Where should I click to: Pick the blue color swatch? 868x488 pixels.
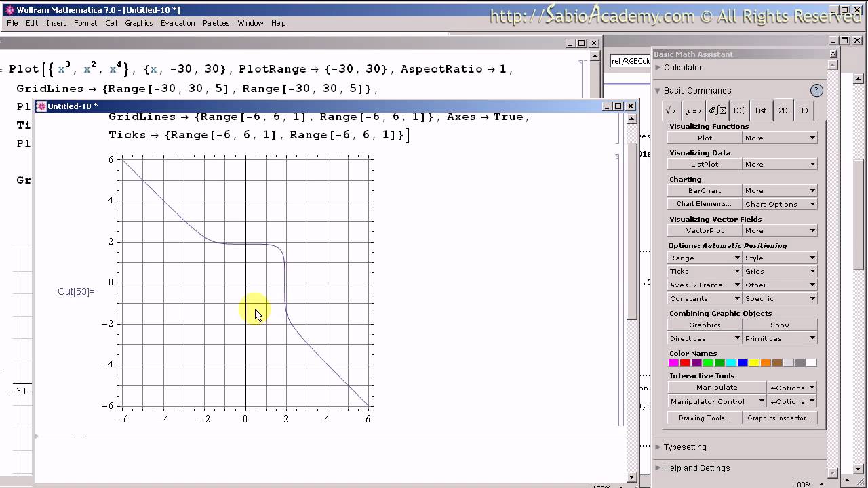[743, 363]
